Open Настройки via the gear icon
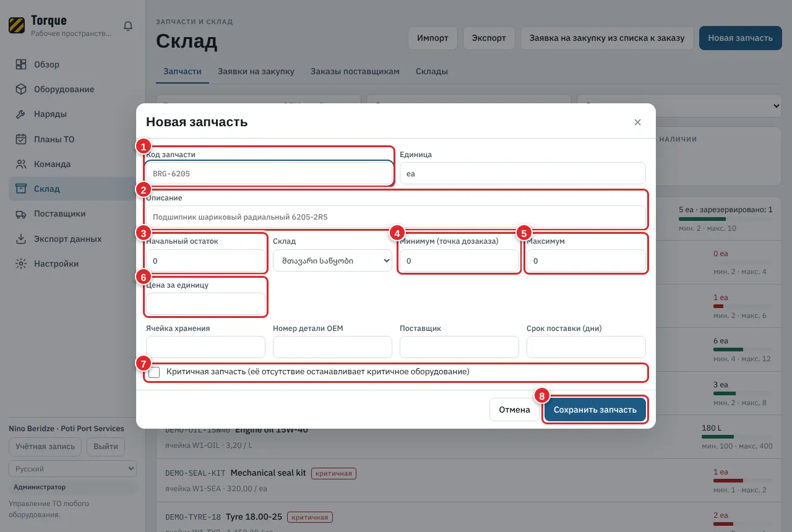The height and width of the screenshot is (532, 792). (21, 264)
